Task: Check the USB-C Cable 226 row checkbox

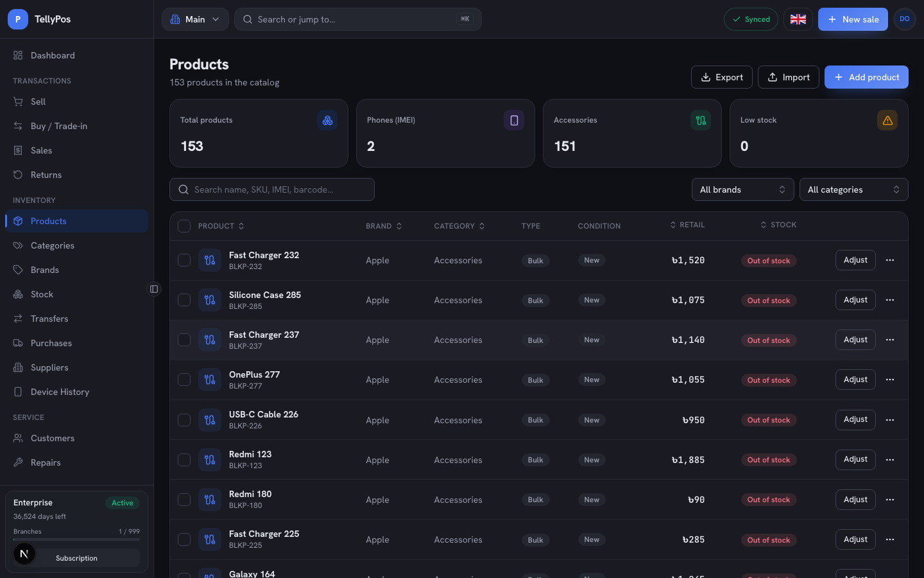Action: 184,420
